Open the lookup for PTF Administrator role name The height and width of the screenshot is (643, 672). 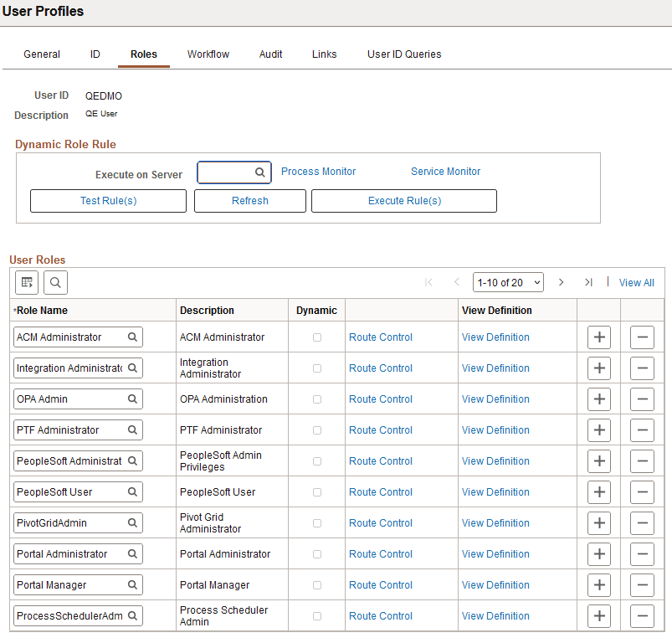[x=131, y=430]
